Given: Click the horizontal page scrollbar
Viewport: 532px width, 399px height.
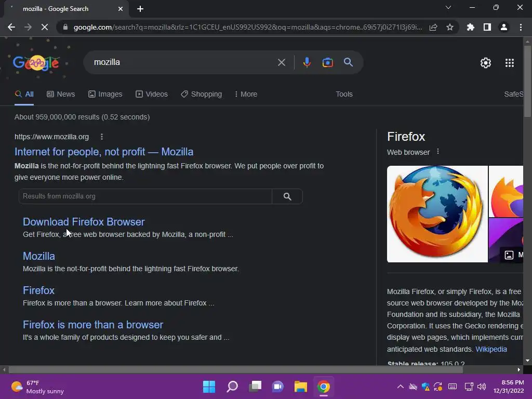Looking at the screenshot, I should point(235,369).
